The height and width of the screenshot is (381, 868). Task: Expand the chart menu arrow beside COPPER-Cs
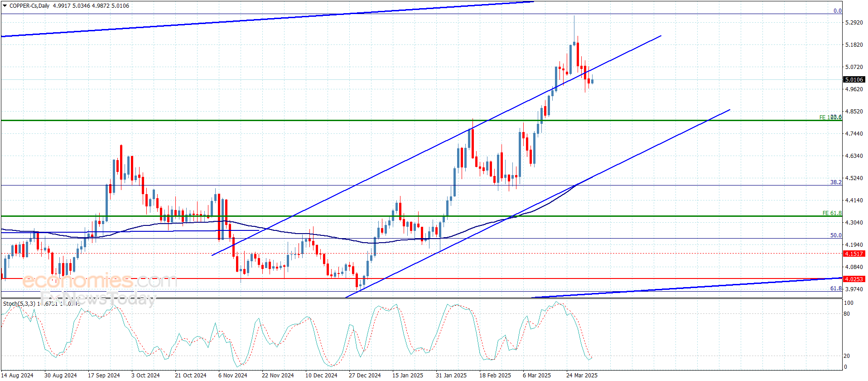(5, 6)
